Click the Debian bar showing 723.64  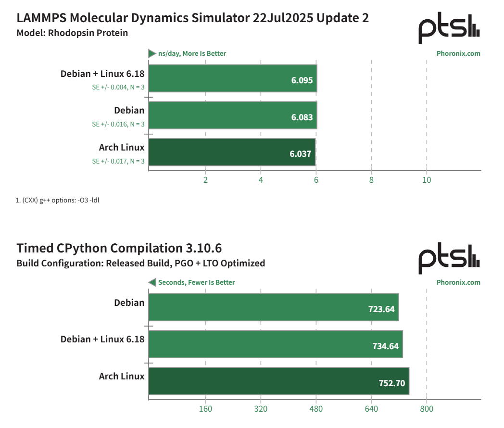(x=273, y=307)
